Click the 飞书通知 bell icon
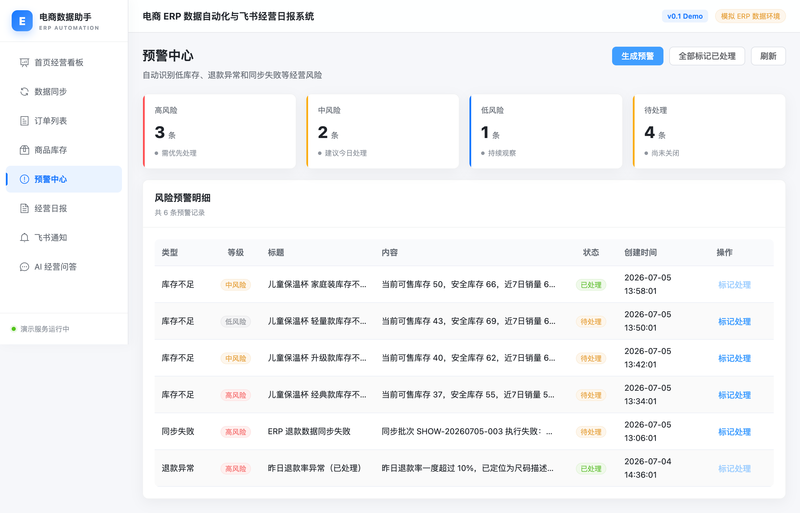 pyautogui.click(x=24, y=237)
